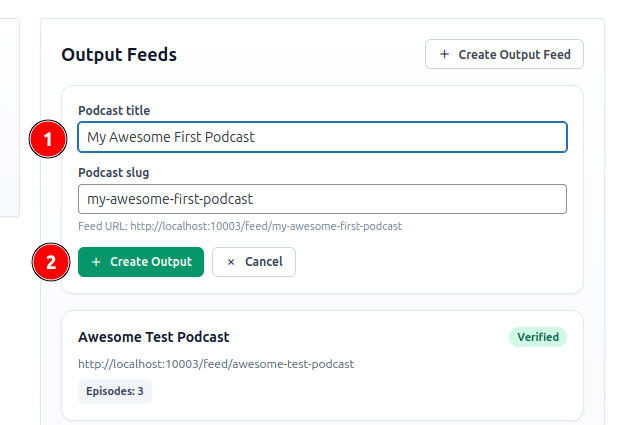The height and width of the screenshot is (425, 625).
Task: Open the awesome-test-podcast feed URL
Action: [x=215, y=364]
